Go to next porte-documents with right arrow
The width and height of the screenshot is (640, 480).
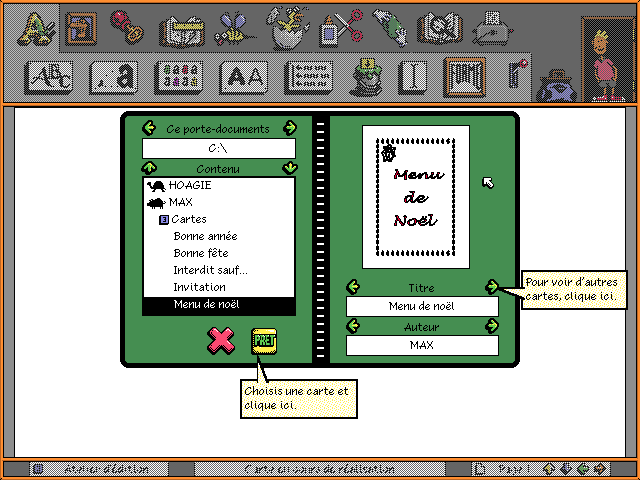tap(290, 128)
